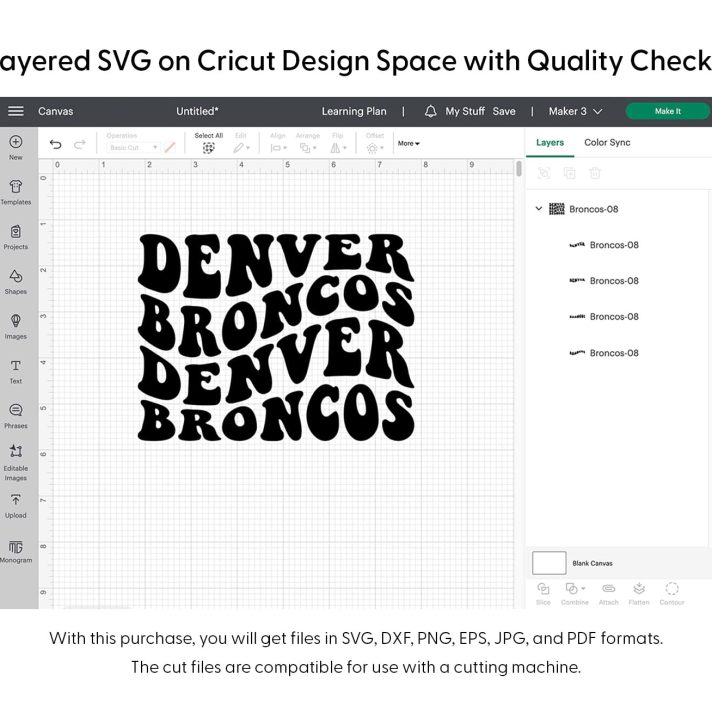Click the Contour tool
This screenshot has width=712, height=712.
pyautogui.click(x=672, y=593)
